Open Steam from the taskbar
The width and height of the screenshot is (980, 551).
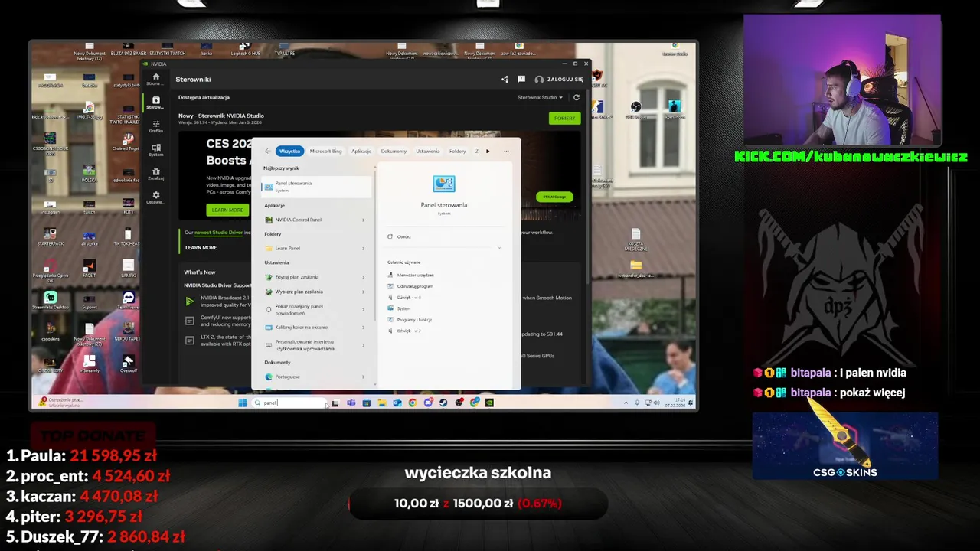443,403
